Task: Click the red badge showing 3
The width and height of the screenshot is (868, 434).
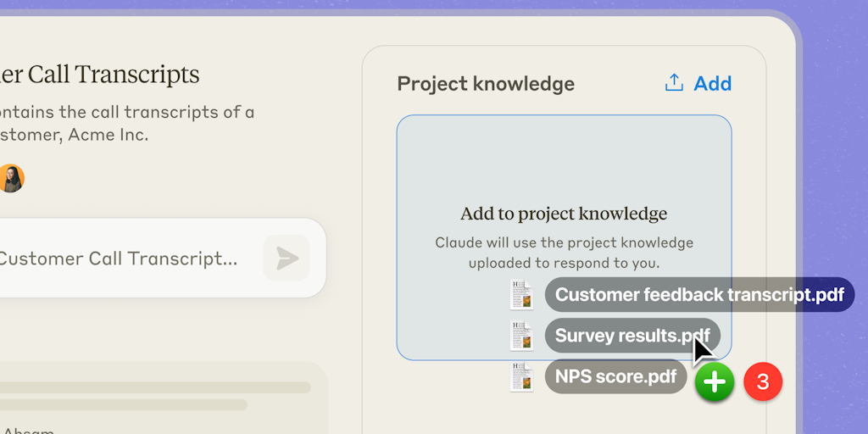Action: pos(763,381)
